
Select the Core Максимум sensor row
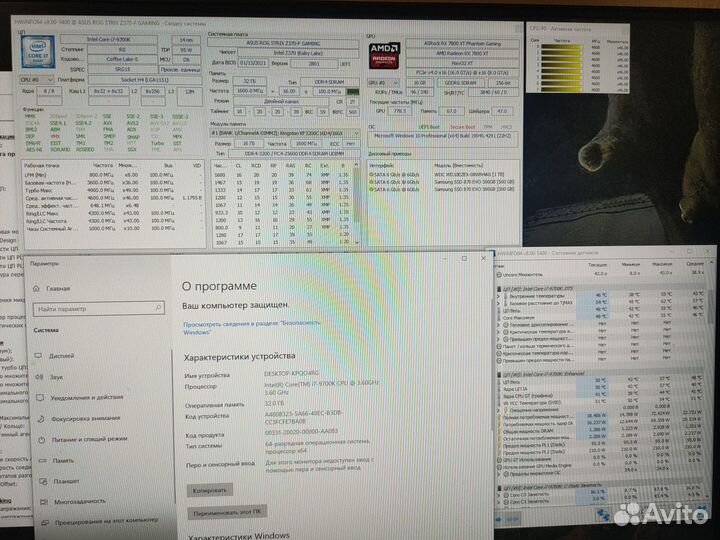602,317
